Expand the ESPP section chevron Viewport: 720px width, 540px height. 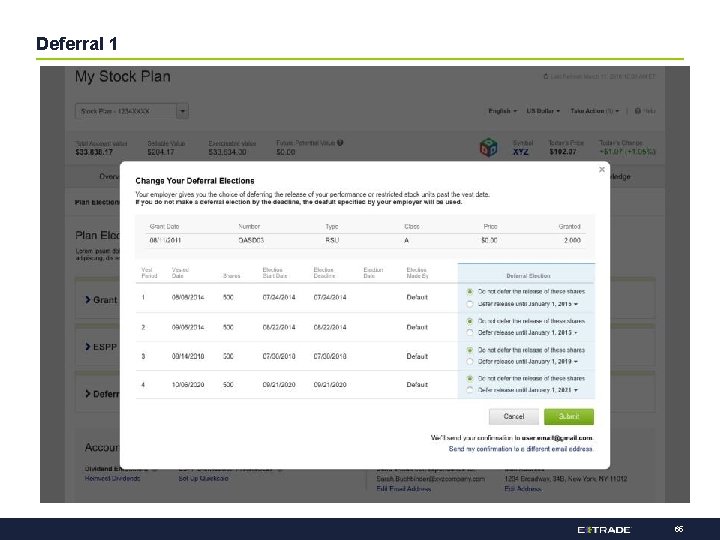click(x=88, y=347)
